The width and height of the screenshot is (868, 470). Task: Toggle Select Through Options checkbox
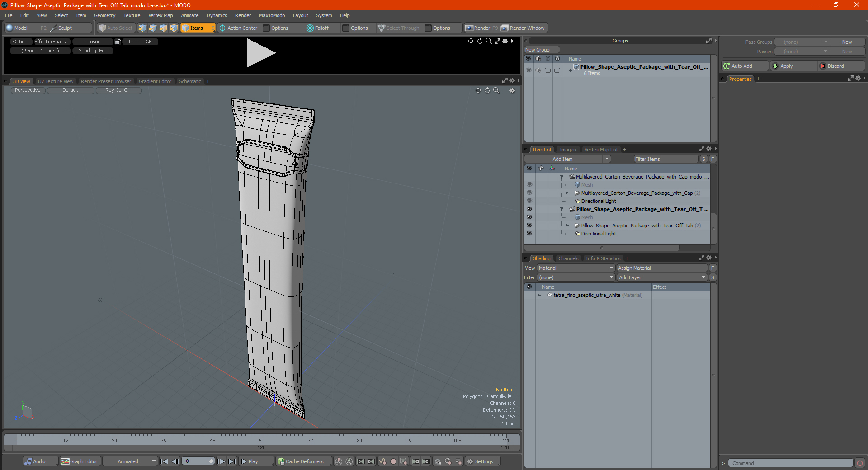pyautogui.click(x=428, y=28)
